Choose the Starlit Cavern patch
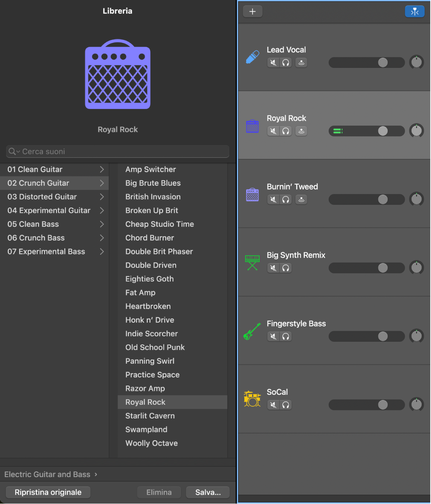This screenshot has width=431, height=504. [150, 416]
